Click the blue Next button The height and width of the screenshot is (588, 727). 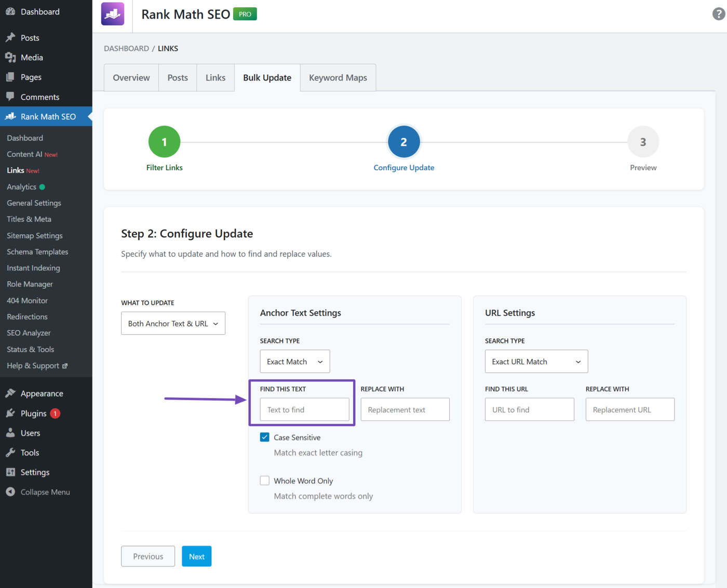coord(196,556)
